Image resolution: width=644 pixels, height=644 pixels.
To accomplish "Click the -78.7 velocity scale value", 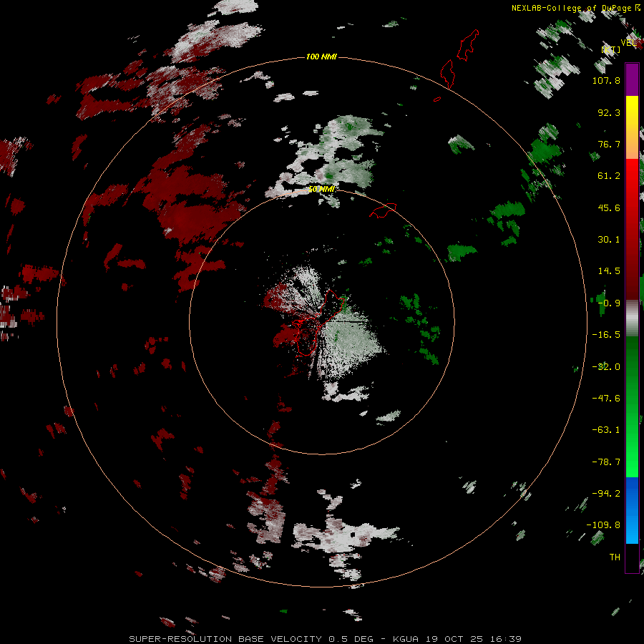I will coord(606,462).
